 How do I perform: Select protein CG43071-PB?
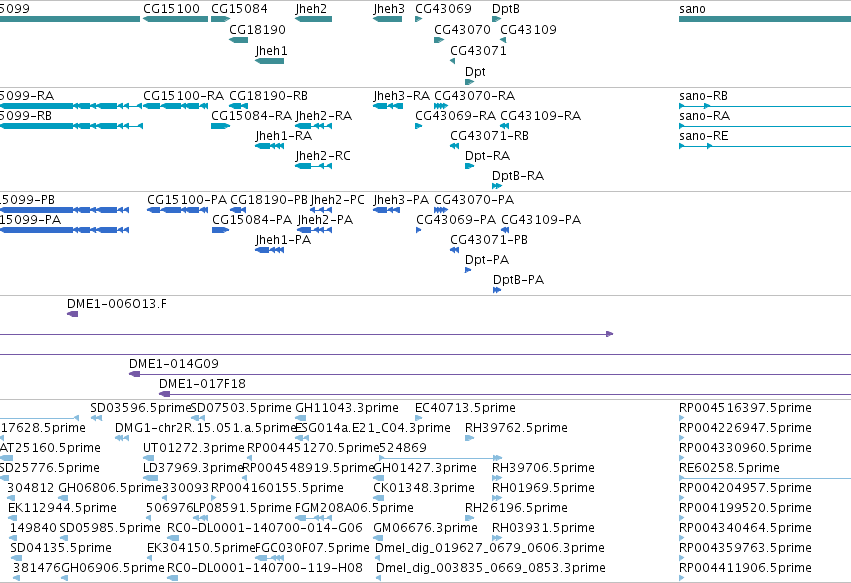click(454, 250)
